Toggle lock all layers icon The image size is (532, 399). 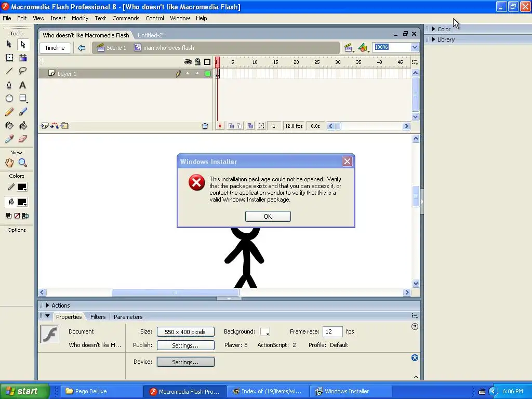point(197,62)
